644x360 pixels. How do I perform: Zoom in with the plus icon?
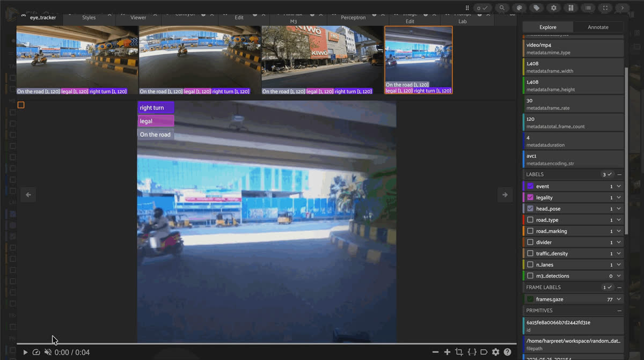447,352
